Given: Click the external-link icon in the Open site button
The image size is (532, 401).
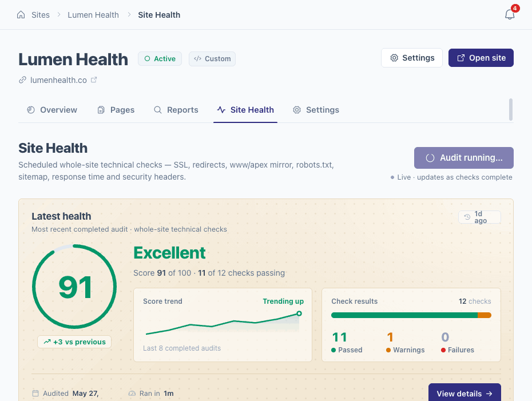Looking at the screenshot, I should click(460, 58).
